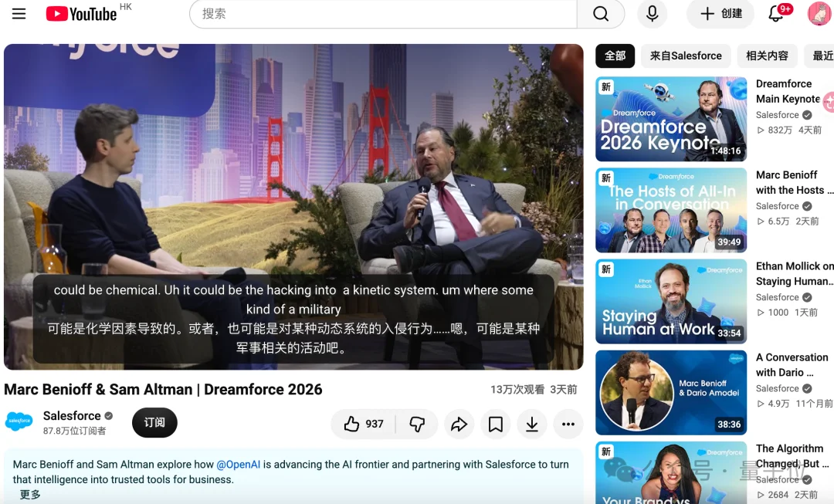Image resolution: width=834 pixels, height=504 pixels.
Task: Open A Conversation with Dario title
Action: click(792, 365)
